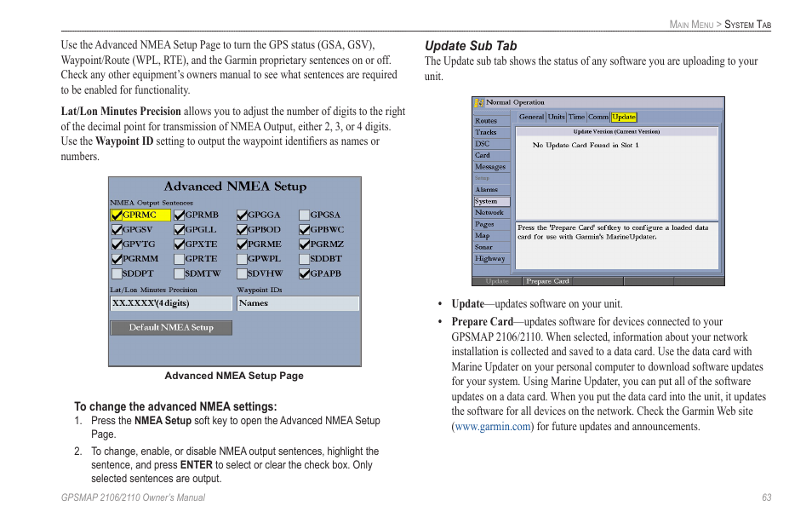
Task: Click the Normal Operation status icon
Action: (x=479, y=102)
